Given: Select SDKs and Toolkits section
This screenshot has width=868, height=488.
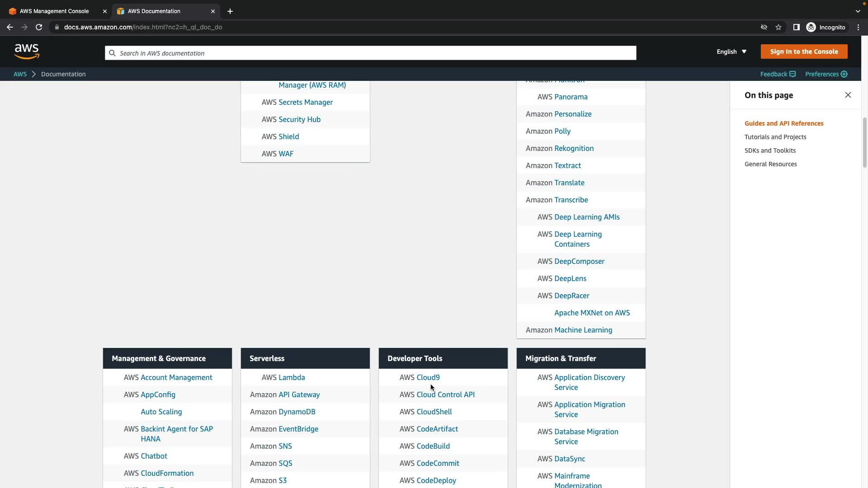Looking at the screenshot, I should click(x=770, y=150).
